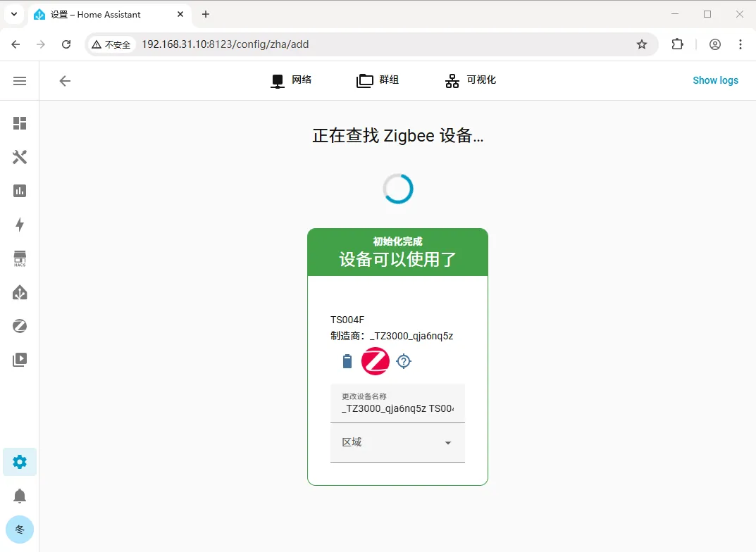The width and height of the screenshot is (756, 552).
Task: Click the red Zigbee logo on the device card
Action: coord(375,361)
